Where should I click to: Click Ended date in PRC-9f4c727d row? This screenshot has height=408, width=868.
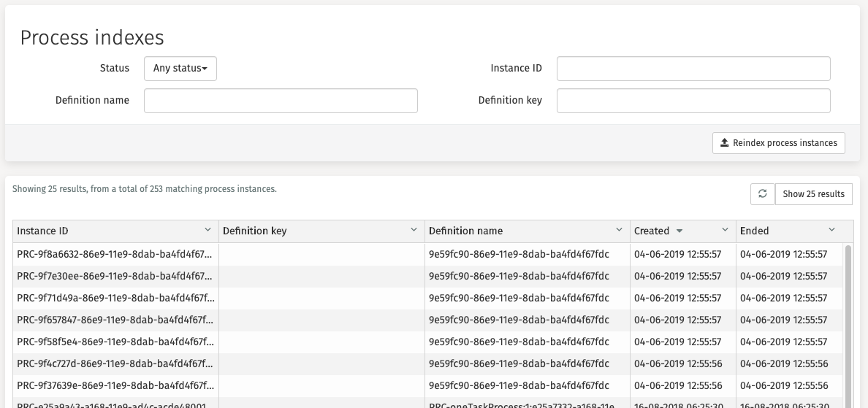point(783,363)
